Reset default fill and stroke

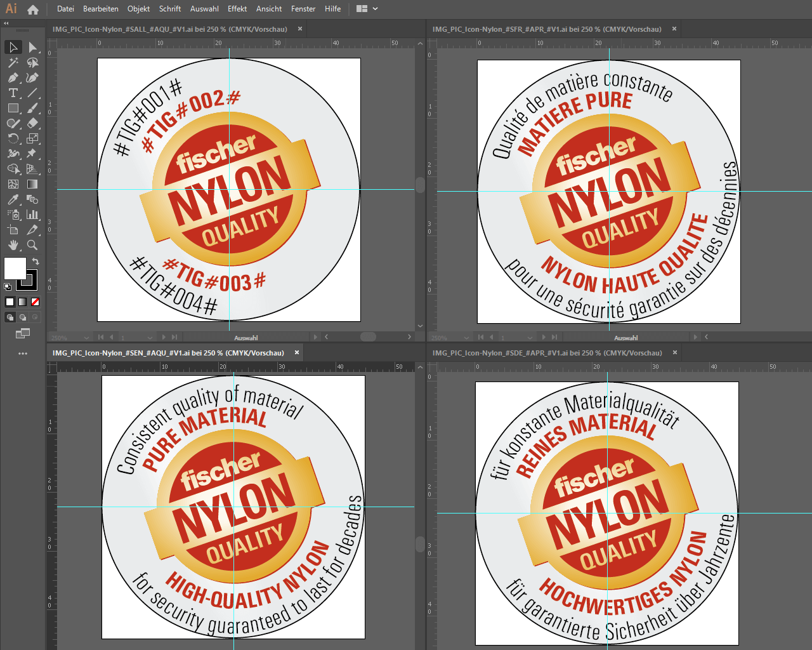(8, 287)
